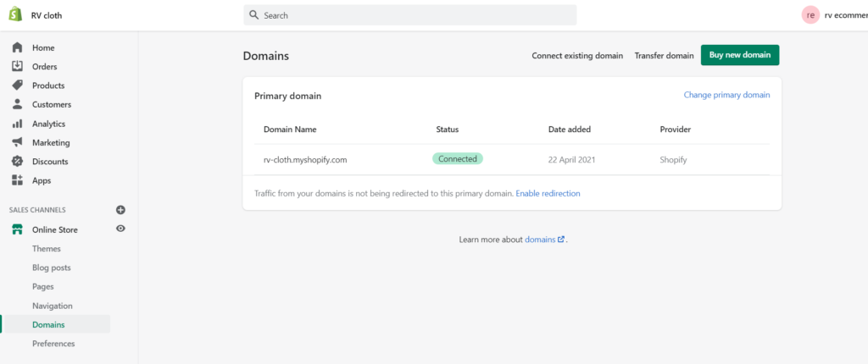Open Marketing via megaphone icon

click(17, 142)
